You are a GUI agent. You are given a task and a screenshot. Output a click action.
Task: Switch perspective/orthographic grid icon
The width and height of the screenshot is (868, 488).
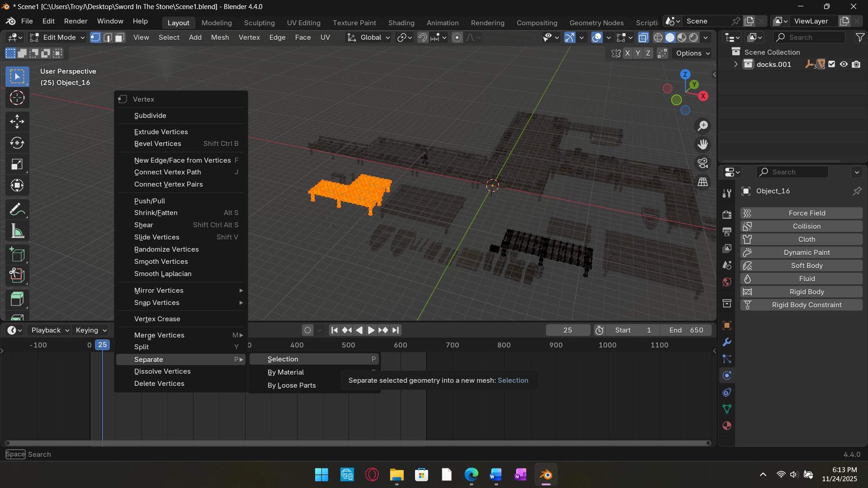click(703, 182)
